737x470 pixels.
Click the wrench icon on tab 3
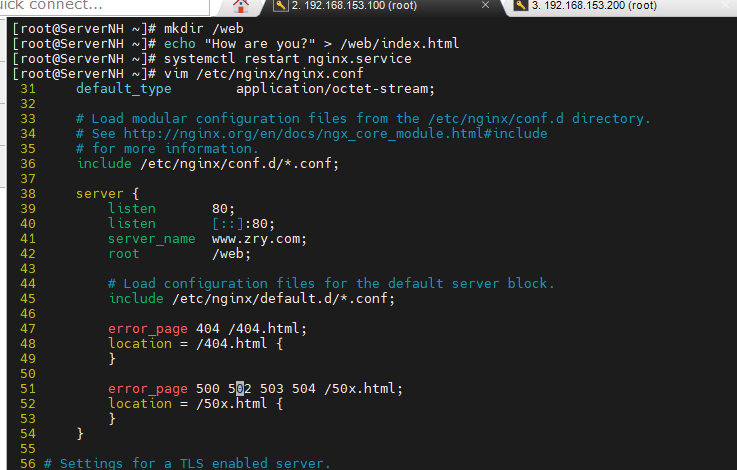point(521,6)
